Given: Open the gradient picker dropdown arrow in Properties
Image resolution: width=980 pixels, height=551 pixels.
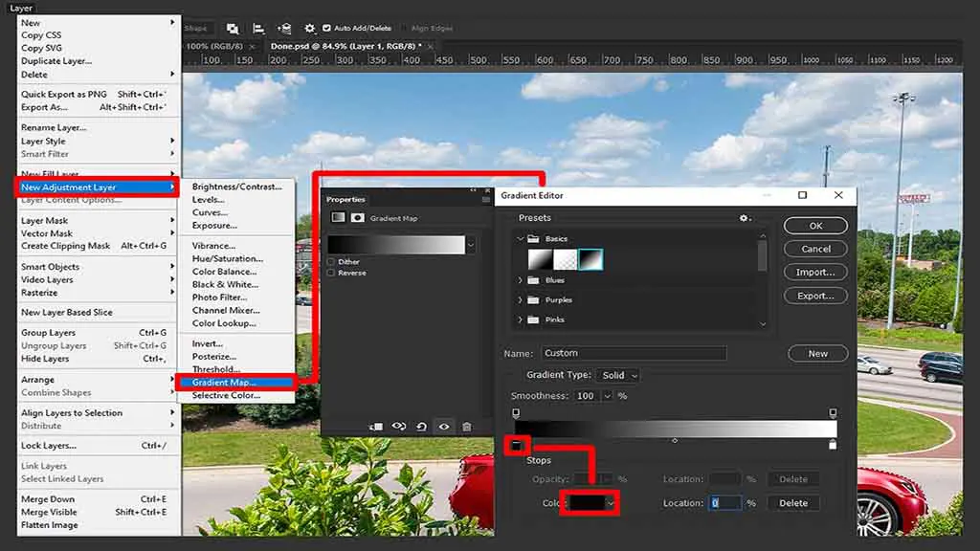Looking at the screenshot, I should (x=471, y=245).
